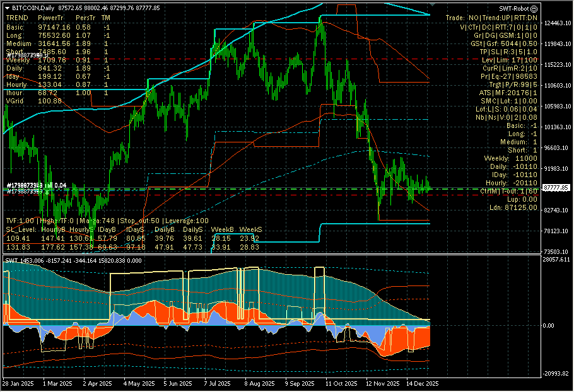
Task: Click the ATS|MF:20176|1 line
Action: pyautogui.click(x=508, y=93)
